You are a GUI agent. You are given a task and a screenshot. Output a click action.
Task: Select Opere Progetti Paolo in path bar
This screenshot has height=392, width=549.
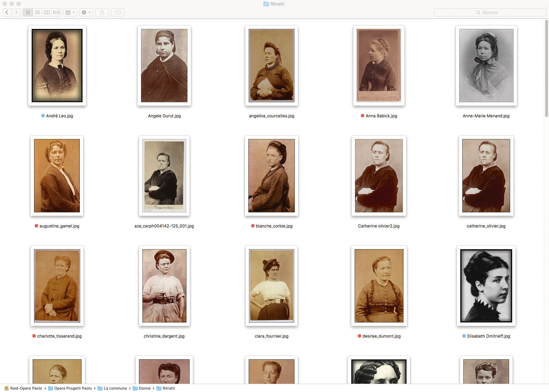tap(73, 388)
